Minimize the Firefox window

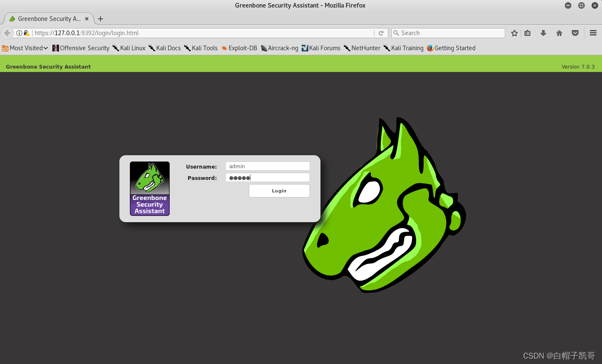click(x=568, y=5)
